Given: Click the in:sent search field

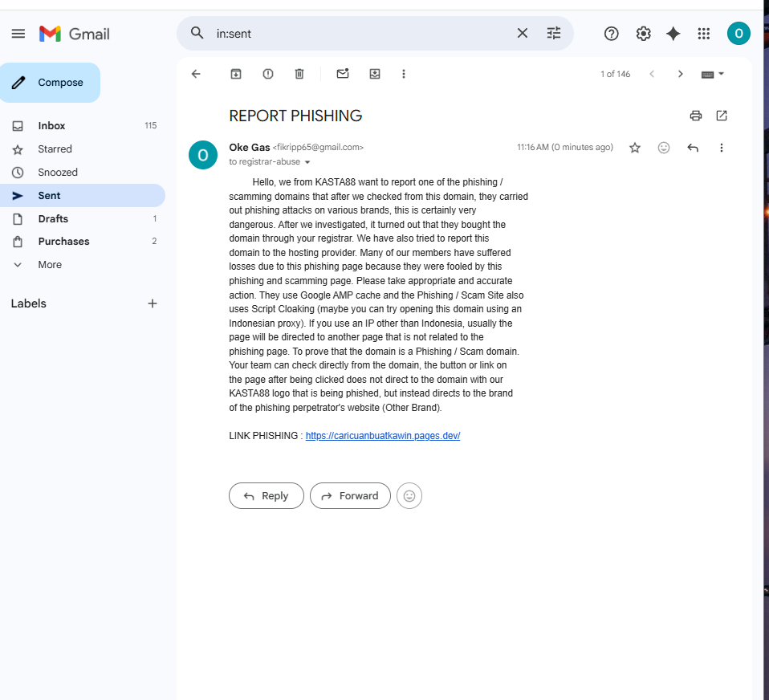Looking at the screenshot, I should [363, 34].
